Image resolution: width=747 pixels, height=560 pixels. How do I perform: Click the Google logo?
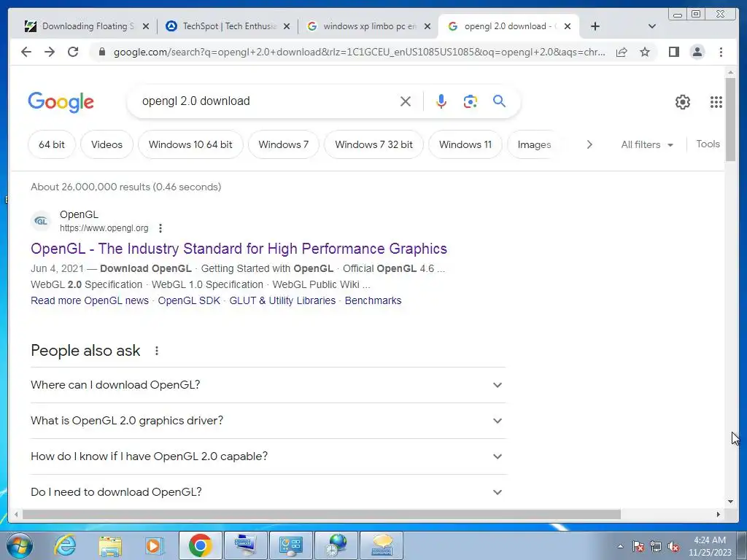[61, 102]
